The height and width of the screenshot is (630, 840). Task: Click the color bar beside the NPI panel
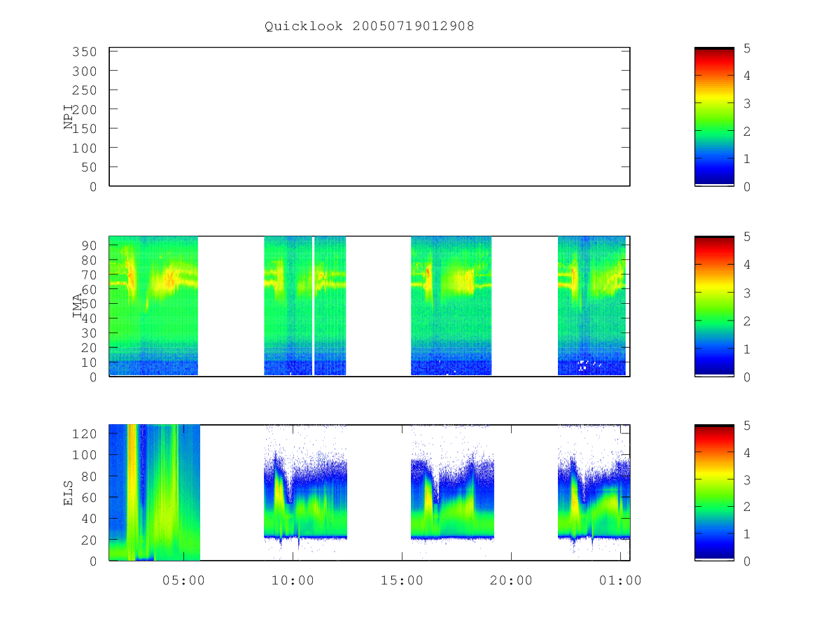pos(714,117)
